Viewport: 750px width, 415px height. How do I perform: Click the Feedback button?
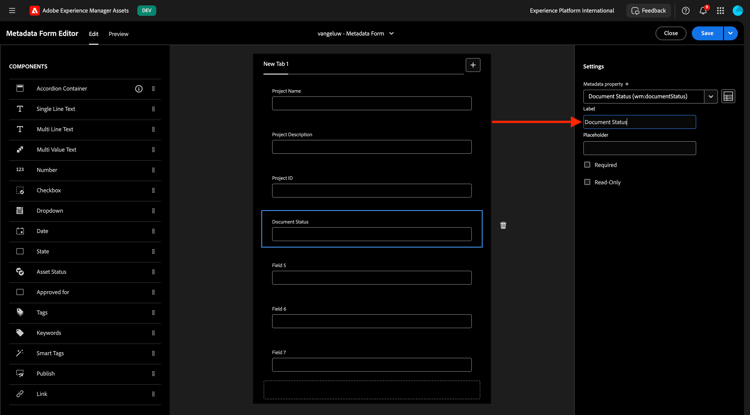[x=648, y=11]
